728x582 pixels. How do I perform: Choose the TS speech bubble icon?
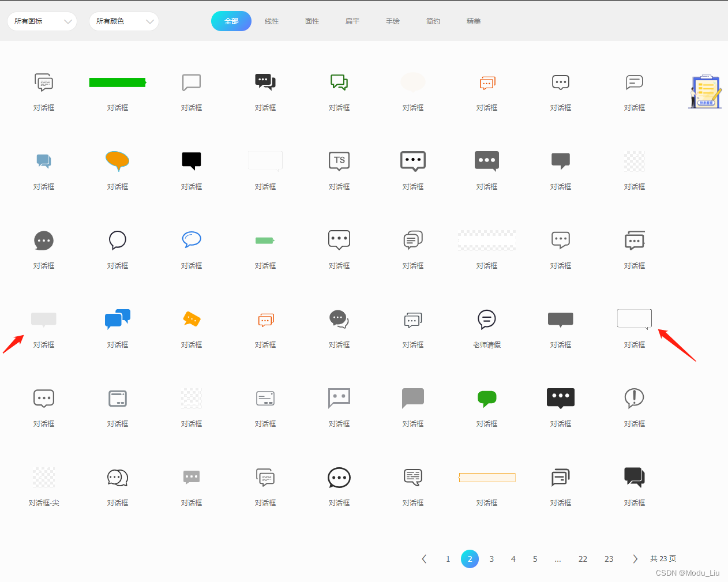(x=339, y=161)
